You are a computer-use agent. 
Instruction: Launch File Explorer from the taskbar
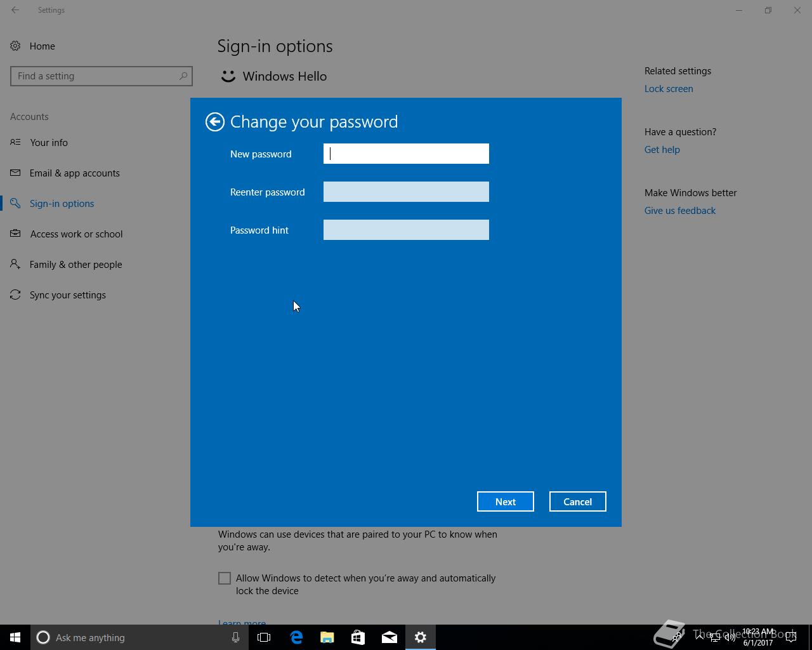[327, 637]
